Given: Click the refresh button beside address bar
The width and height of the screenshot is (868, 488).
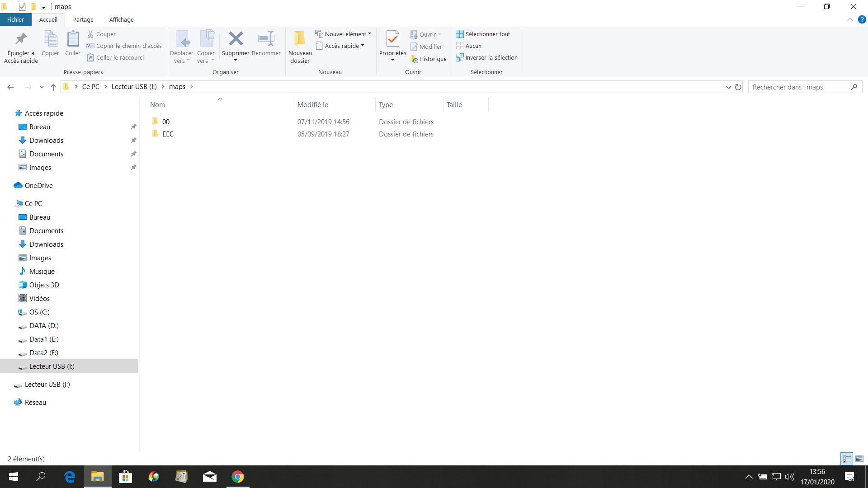Looking at the screenshot, I should (x=738, y=87).
